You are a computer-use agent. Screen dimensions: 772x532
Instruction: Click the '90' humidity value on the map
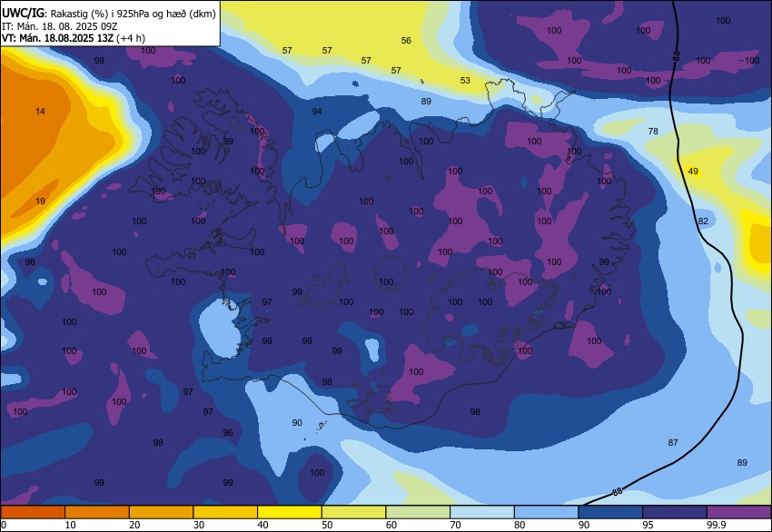click(x=297, y=422)
